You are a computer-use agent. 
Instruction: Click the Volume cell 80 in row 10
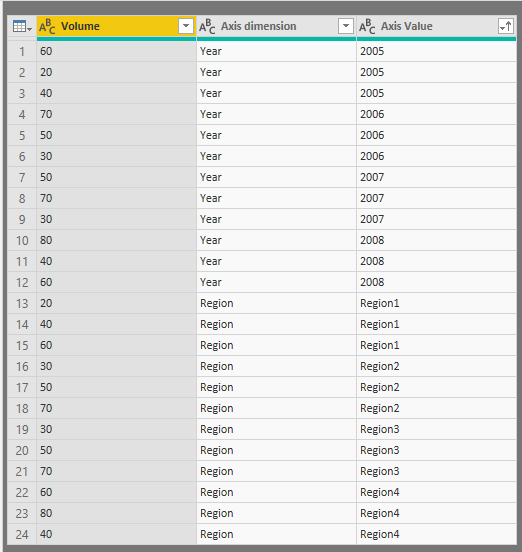point(116,240)
